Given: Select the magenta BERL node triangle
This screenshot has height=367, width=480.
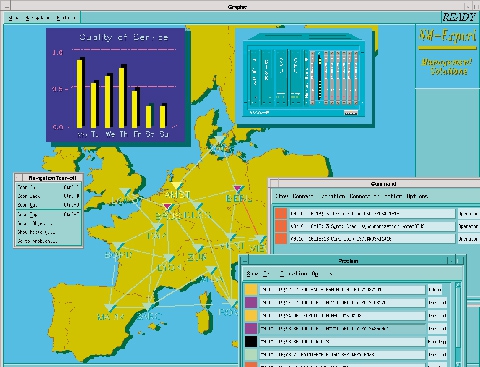Looking at the screenshot, I should pos(238,189).
